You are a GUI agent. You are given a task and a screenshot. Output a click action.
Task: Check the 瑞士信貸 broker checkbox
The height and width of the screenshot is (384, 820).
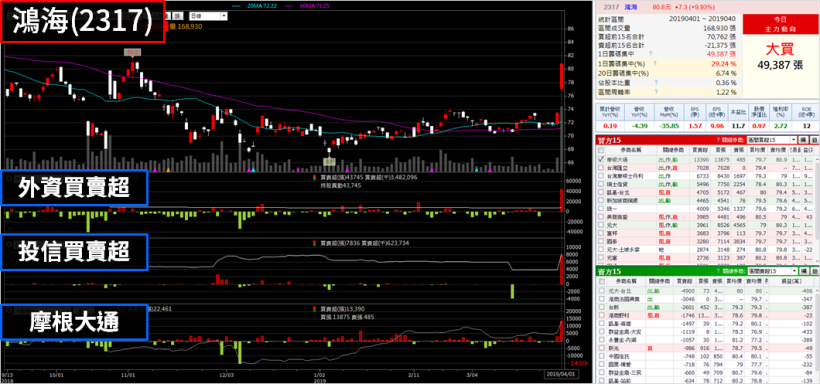pyautogui.click(x=601, y=184)
